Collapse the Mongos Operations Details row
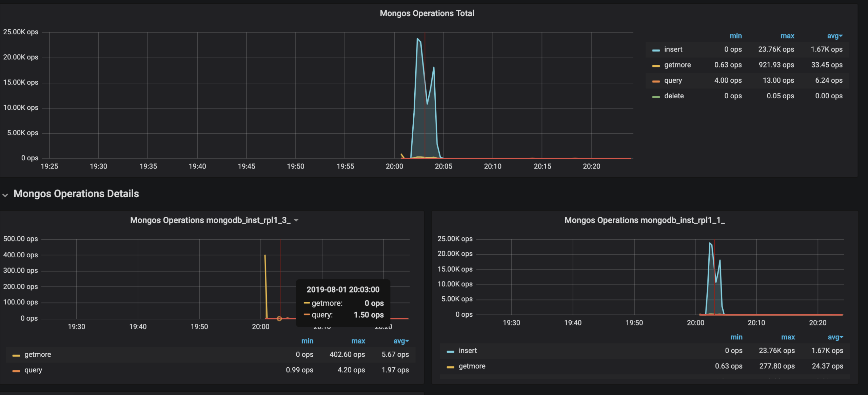This screenshot has width=868, height=395. (5, 195)
